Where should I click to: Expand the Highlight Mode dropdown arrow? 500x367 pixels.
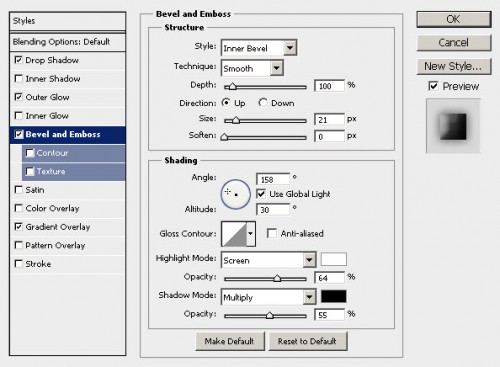pos(309,260)
